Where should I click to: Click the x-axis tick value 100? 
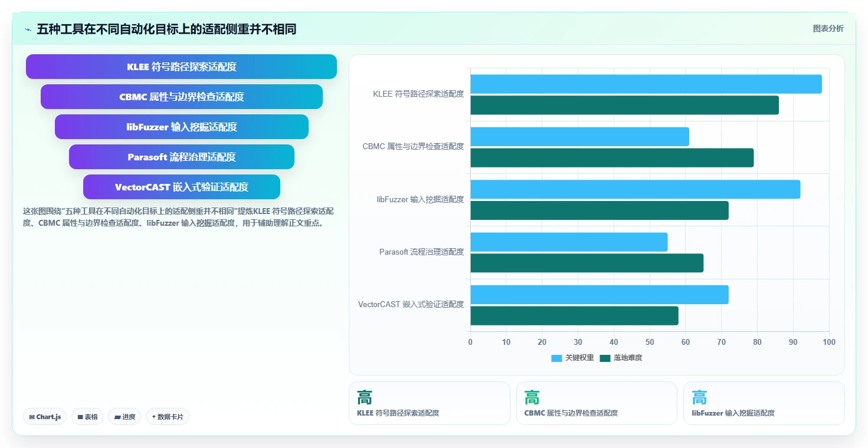point(828,342)
